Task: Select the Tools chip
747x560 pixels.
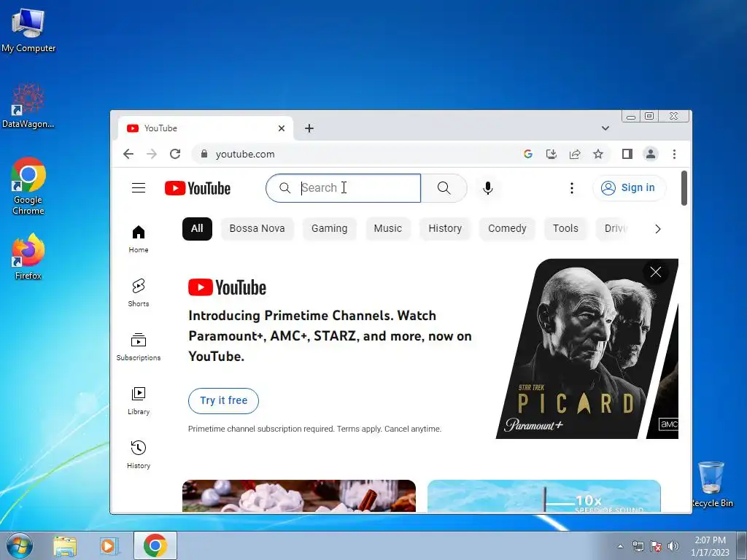Action: coord(565,228)
